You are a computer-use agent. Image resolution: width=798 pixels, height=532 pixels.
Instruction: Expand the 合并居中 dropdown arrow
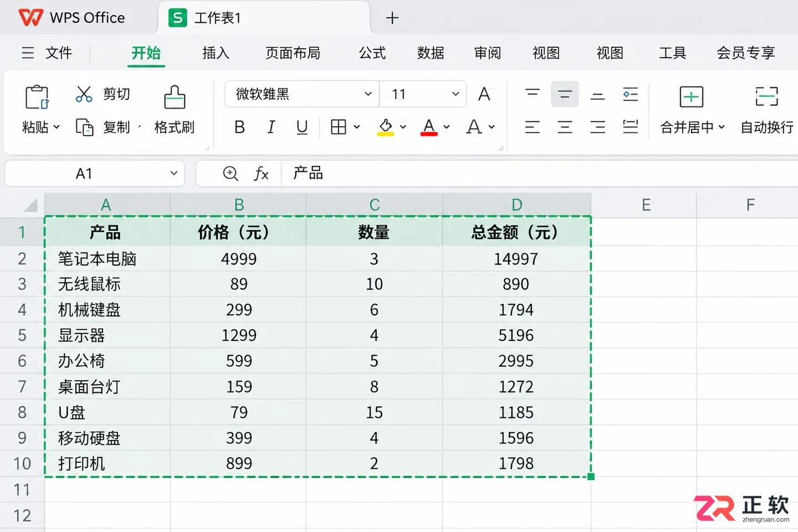tap(722, 127)
